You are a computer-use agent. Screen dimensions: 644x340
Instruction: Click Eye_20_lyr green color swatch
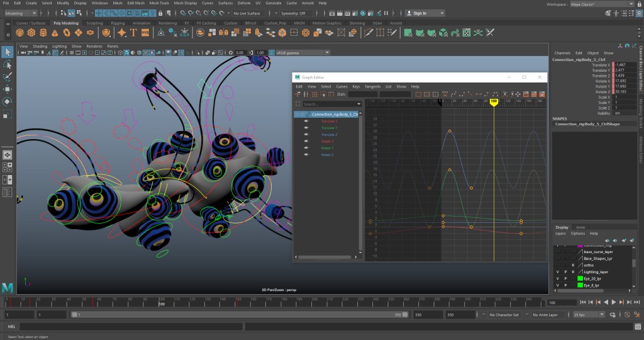pos(580,279)
